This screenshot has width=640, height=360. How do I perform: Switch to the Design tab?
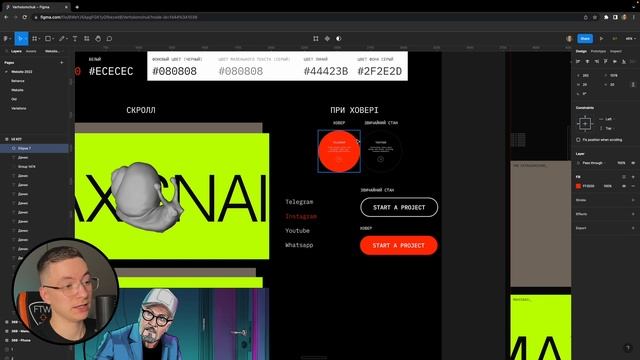click(x=581, y=51)
